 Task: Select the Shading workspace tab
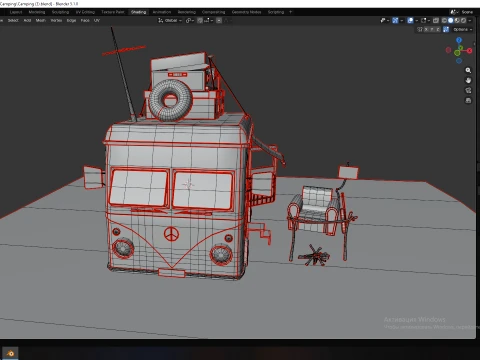pos(138,12)
